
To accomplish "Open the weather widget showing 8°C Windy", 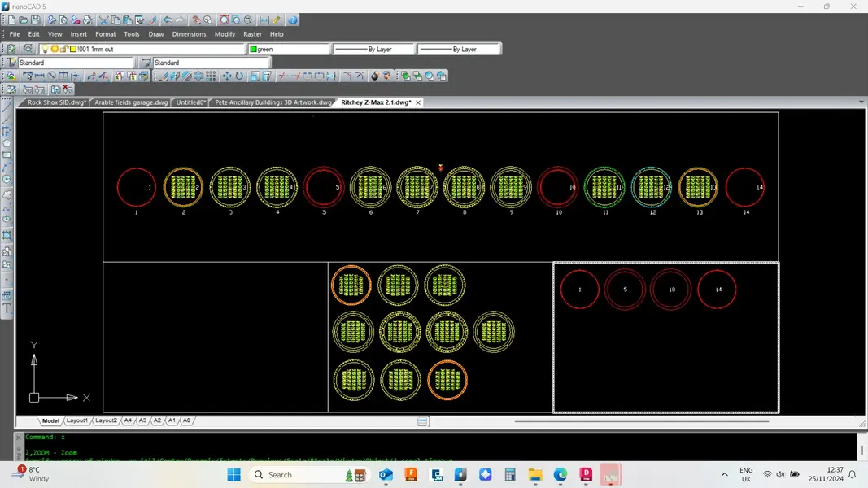I will pos(31,475).
